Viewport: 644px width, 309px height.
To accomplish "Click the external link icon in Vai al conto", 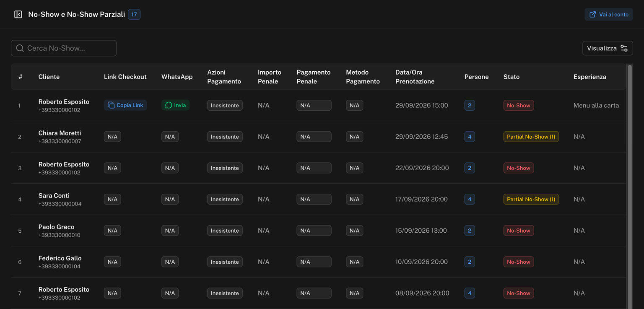I will point(592,15).
